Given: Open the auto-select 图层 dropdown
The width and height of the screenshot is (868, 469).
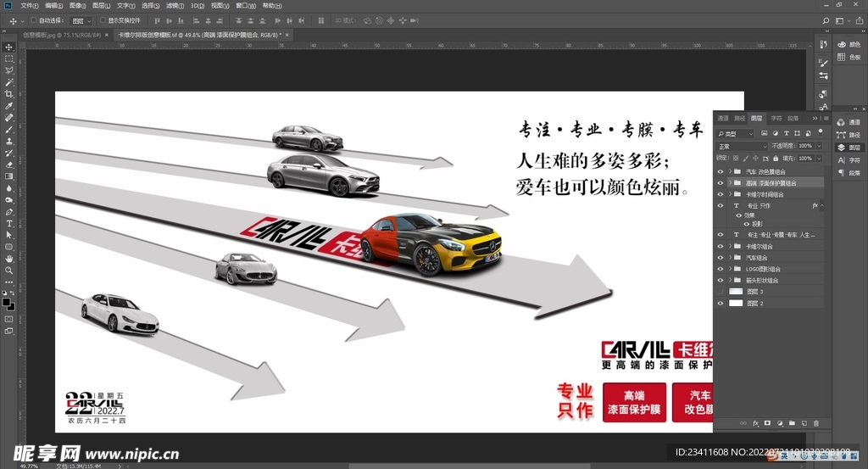Looking at the screenshot, I should tap(81, 20).
